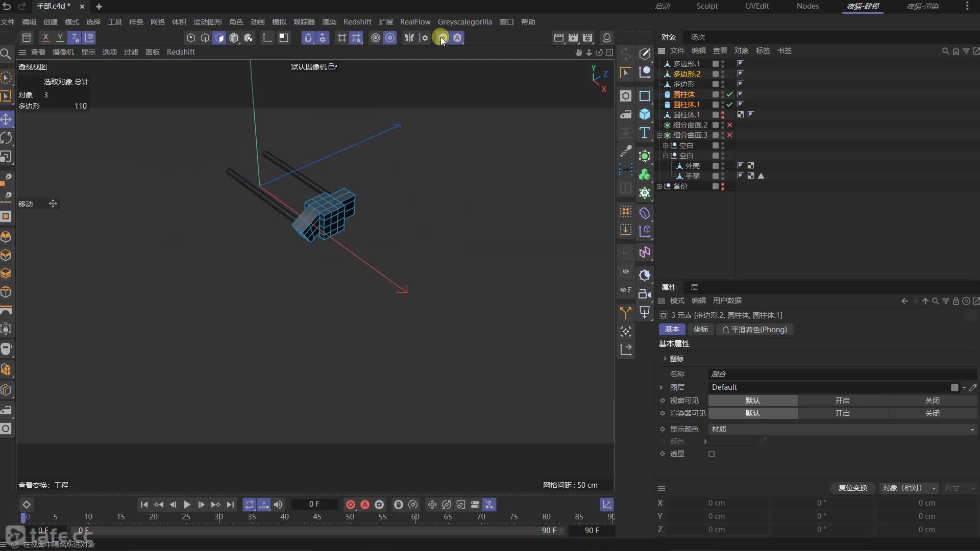The height and width of the screenshot is (551, 980).
Task: Select the Move tool in left toolbar
Action: point(6,119)
